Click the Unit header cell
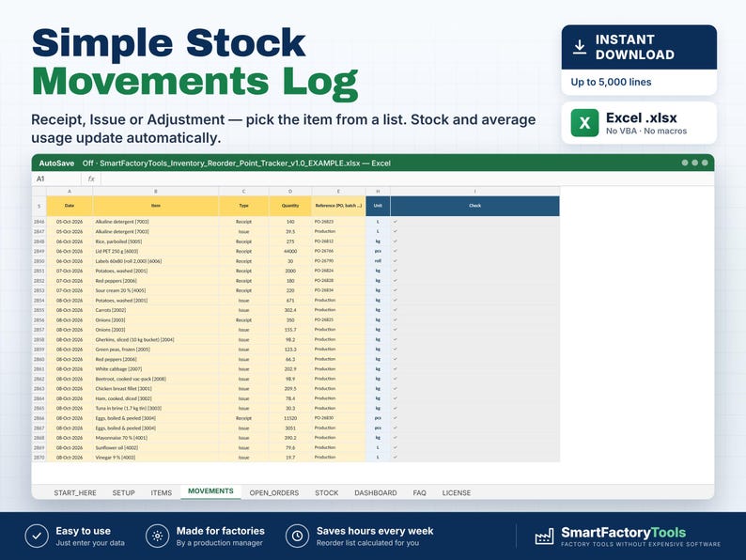The width and height of the screenshot is (746, 560). click(378, 206)
